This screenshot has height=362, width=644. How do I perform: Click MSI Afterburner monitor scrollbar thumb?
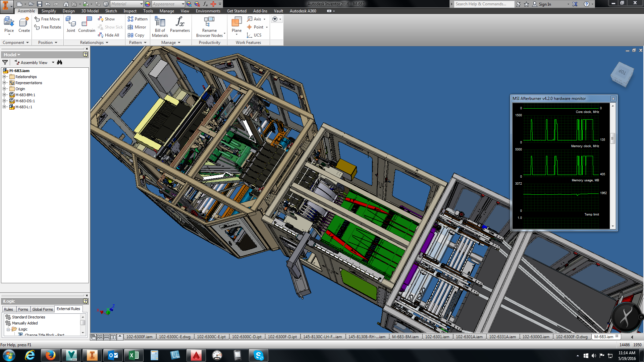pos(613,138)
